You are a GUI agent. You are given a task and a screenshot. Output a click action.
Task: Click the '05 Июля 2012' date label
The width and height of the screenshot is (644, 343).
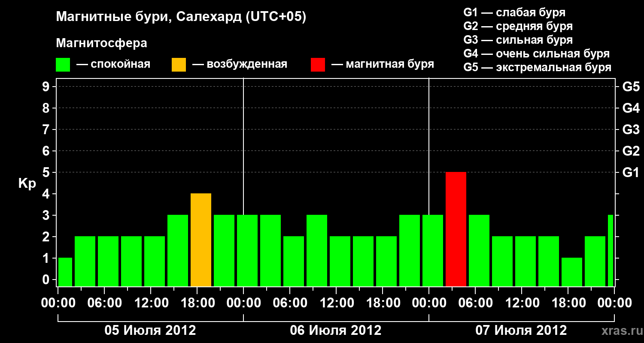click(x=150, y=331)
